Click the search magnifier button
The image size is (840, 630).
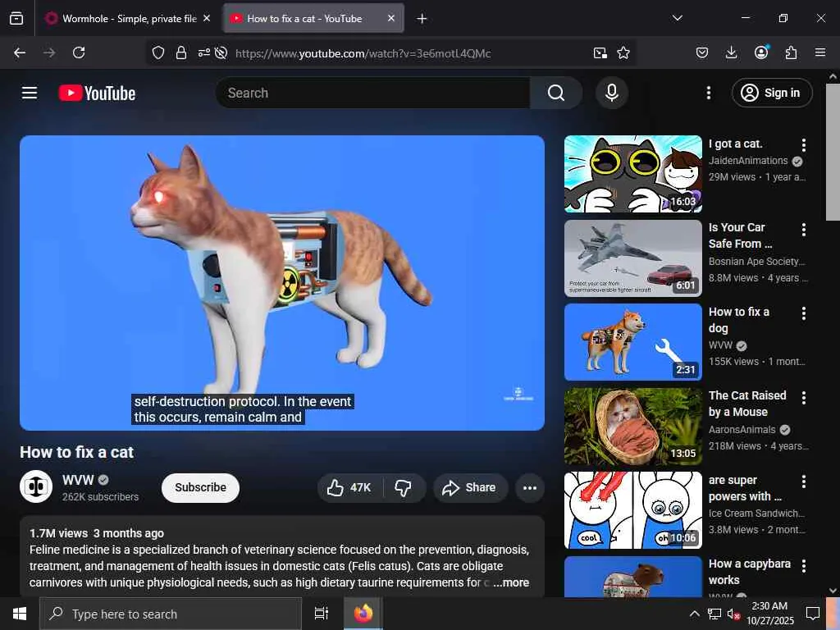556,93
